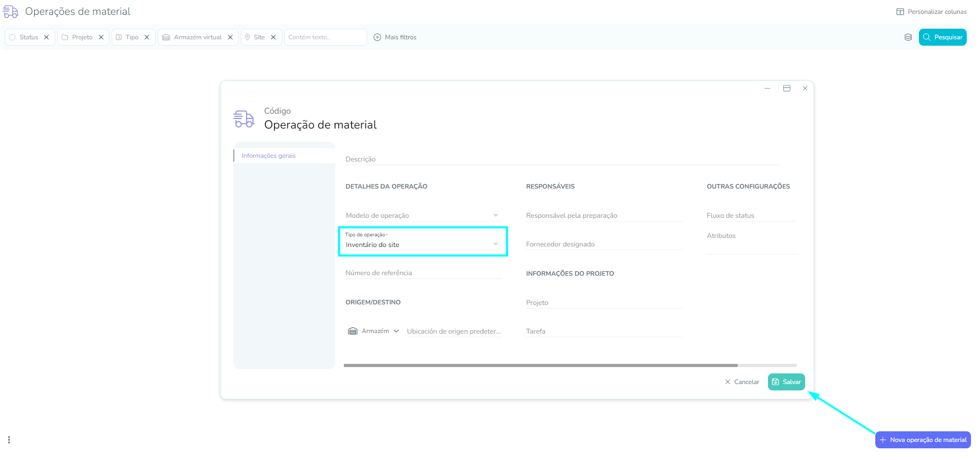Open Personalizar colunas
The height and width of the screenshot is (460, 980).
pyautogui.click(x=931, y=12)
